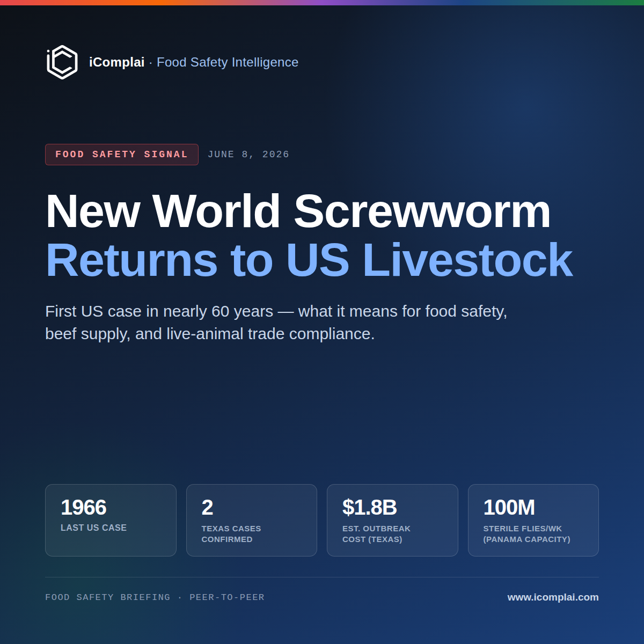Open the $1.8B outbreak cost card

pyautogui.click(x=392, y=520)
